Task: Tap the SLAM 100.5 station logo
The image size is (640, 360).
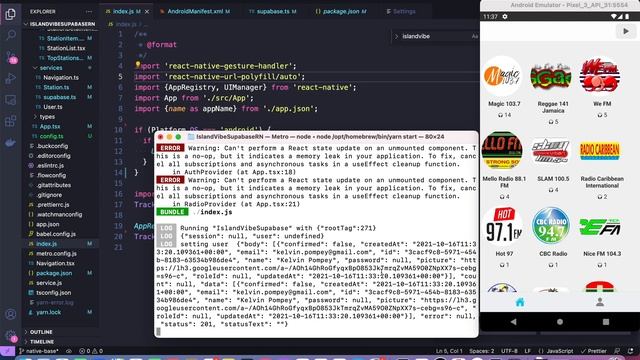Action: pyautogui.click(x=551, y=151)
